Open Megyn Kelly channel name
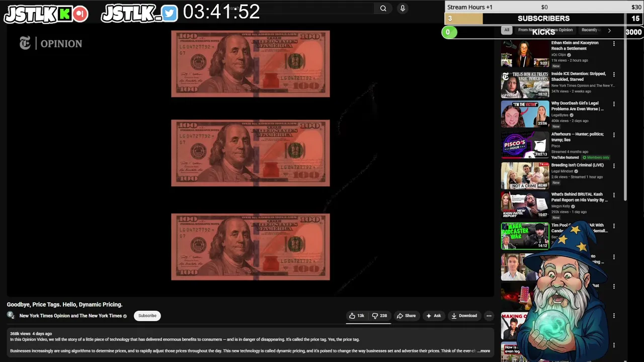This screenshot has height=362, width=644. (x=560, y=206)
